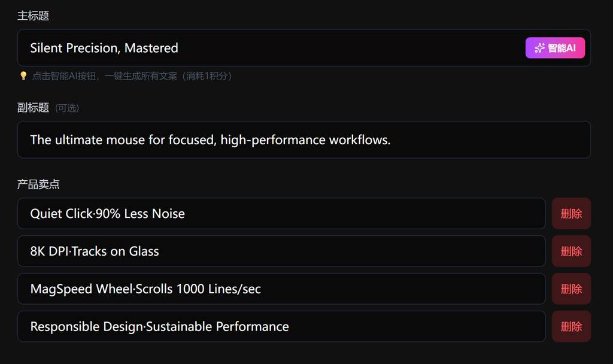Click the 智能AI generate button label

click(562, 48)
